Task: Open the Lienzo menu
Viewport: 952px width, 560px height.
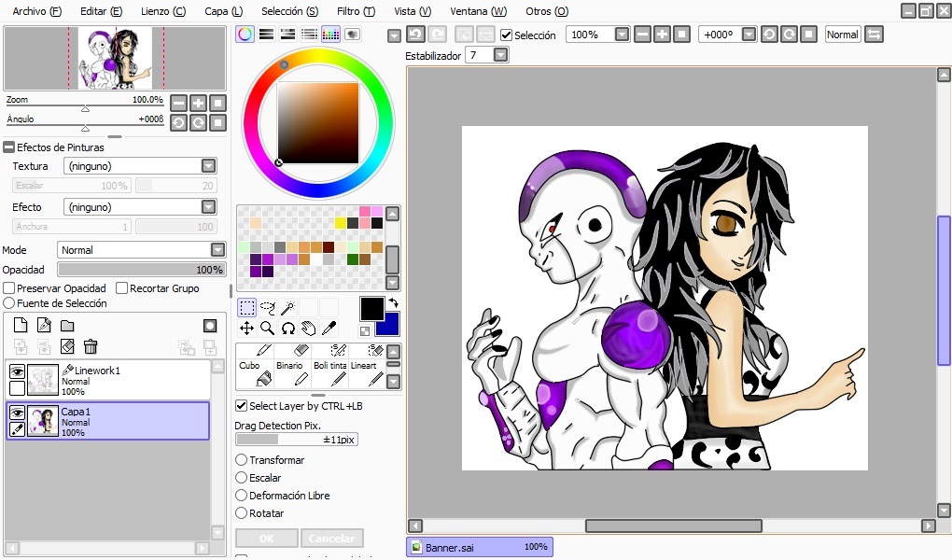Action: 163,11
